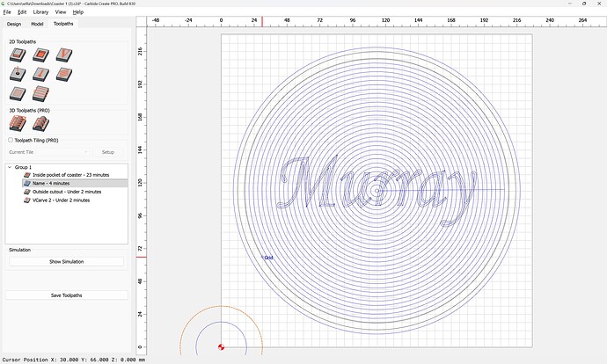Click the Advanced VCarve icon in second row
Image resolution: width=607 pixels, height=364 pixels.
pos(40,75)
